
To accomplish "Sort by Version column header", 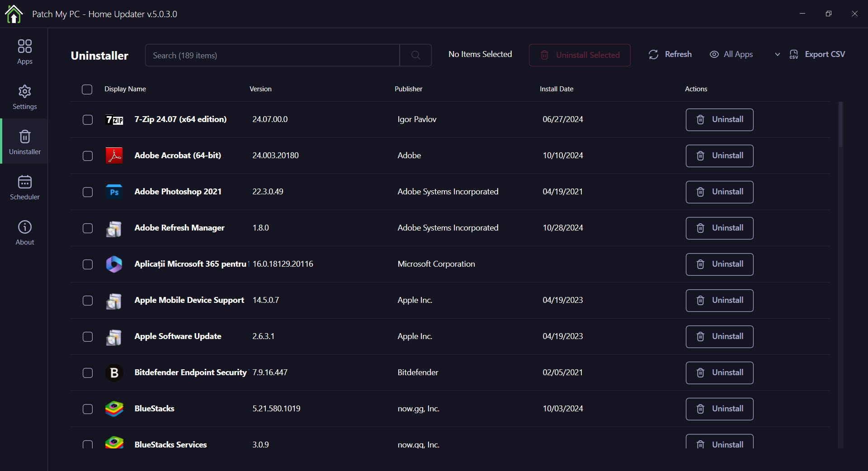I will (x=260, y=89).
